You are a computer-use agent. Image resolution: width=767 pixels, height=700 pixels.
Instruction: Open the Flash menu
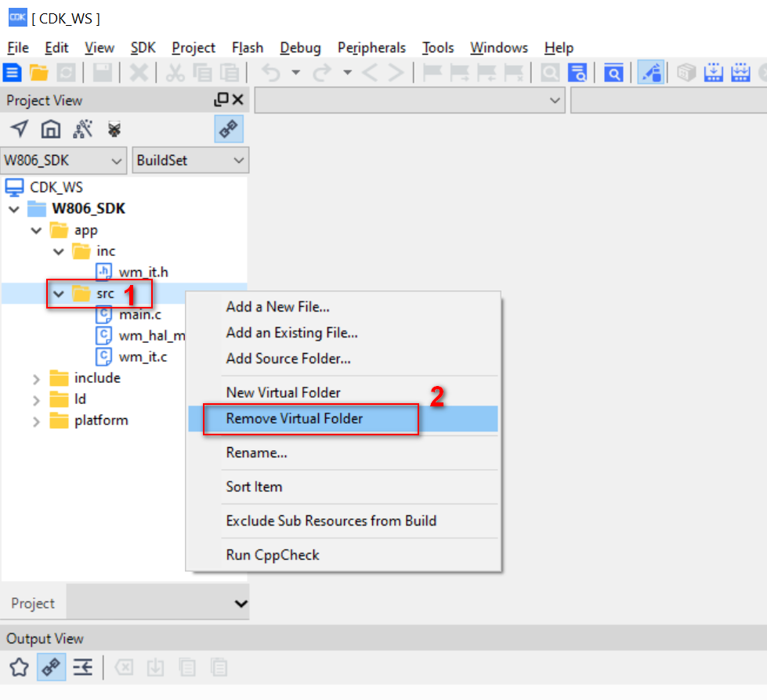pos(248,48)
